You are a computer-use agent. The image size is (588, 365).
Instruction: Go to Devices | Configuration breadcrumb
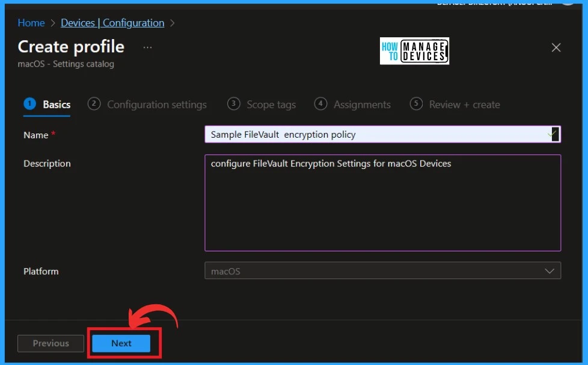click(x=112, y=23)
